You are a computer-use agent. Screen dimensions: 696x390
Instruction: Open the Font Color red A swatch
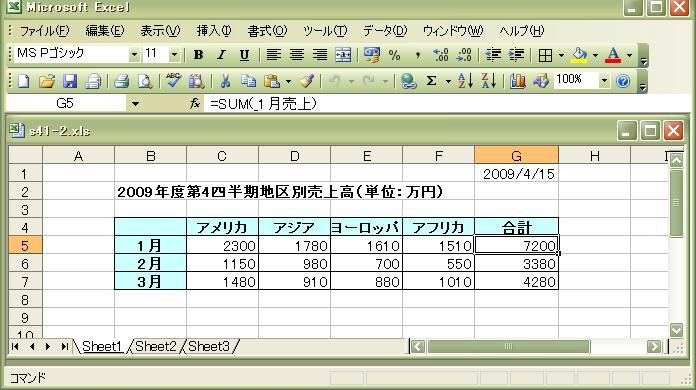(613, 55)
